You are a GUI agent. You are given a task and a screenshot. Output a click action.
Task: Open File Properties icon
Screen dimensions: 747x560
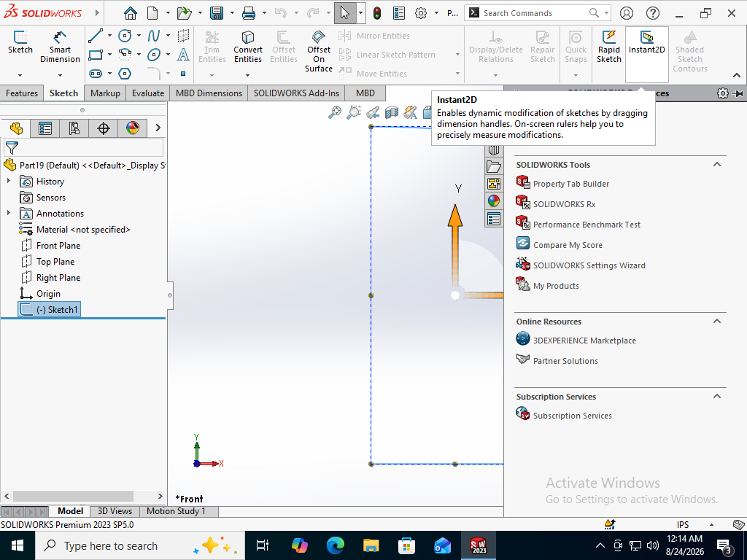point(399,13)
